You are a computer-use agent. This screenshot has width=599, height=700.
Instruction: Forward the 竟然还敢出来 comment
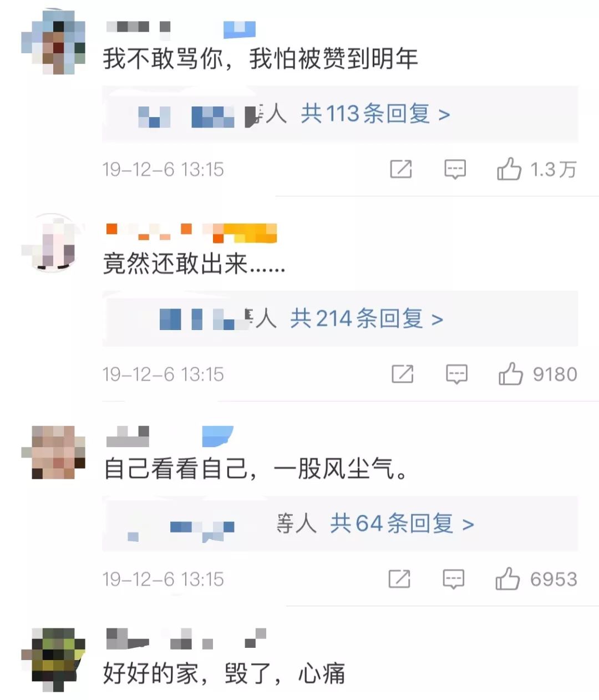(x=403, y=374)
